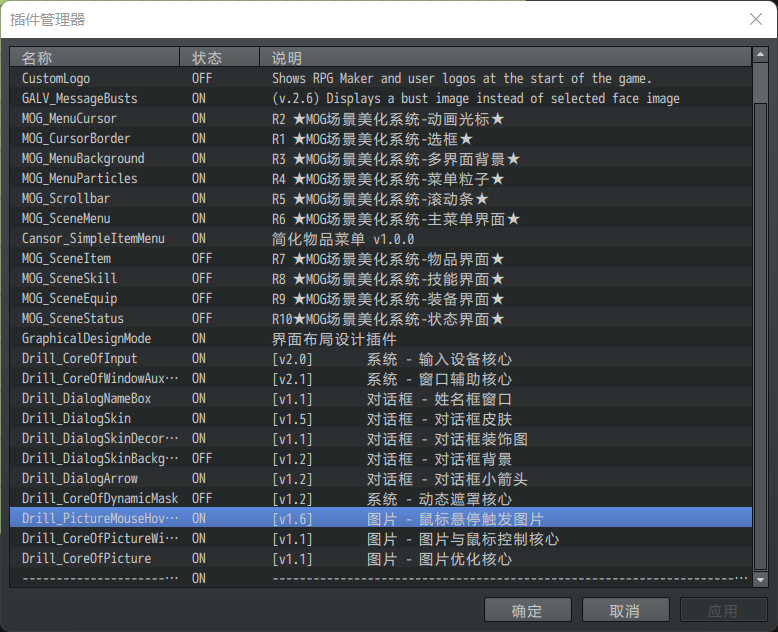The height and width of the screenshot is (632, 778).
Task: Click OFF status of Drill_CoreOfDynamicMask
Action: (x=202, y=498)
